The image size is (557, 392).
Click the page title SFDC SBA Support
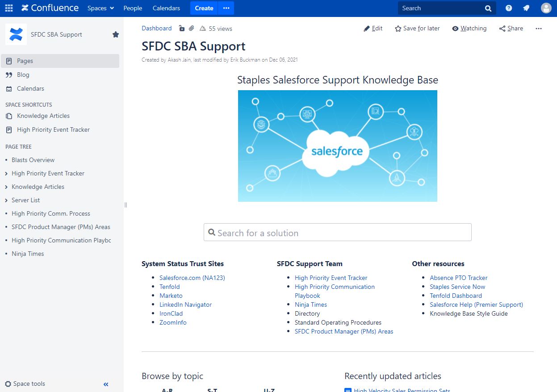pos(193,46)
